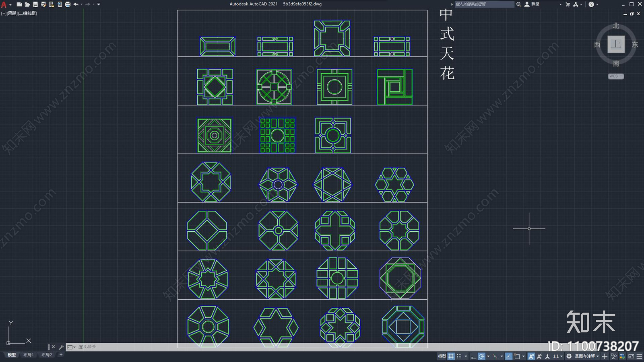This screenshot has height=362, width=644.
Task: Restore the drawing window (restore-down icon)
Action: click(x=632, y=14)
